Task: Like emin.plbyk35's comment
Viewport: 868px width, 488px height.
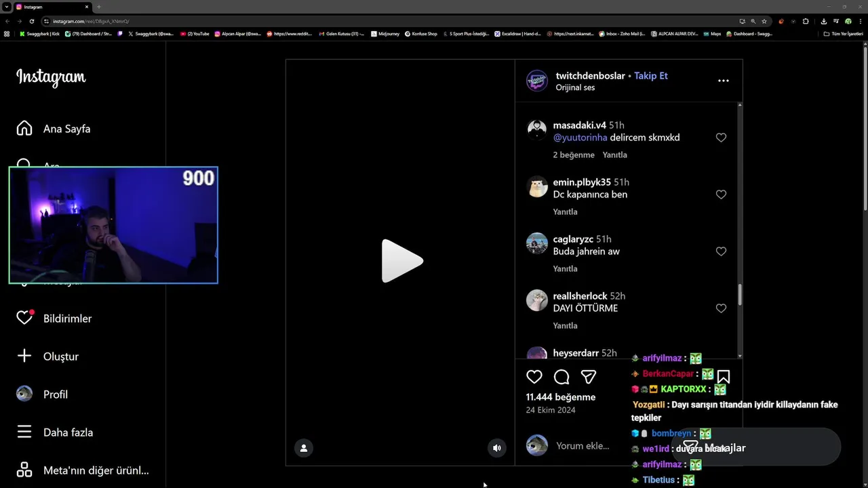Action: coord(721,195)
